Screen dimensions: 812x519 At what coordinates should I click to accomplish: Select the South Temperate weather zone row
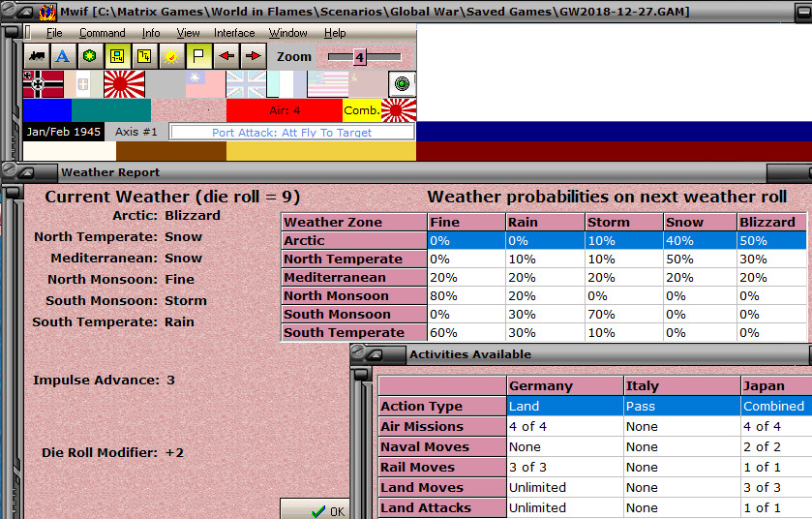click(x=544, y=332)
